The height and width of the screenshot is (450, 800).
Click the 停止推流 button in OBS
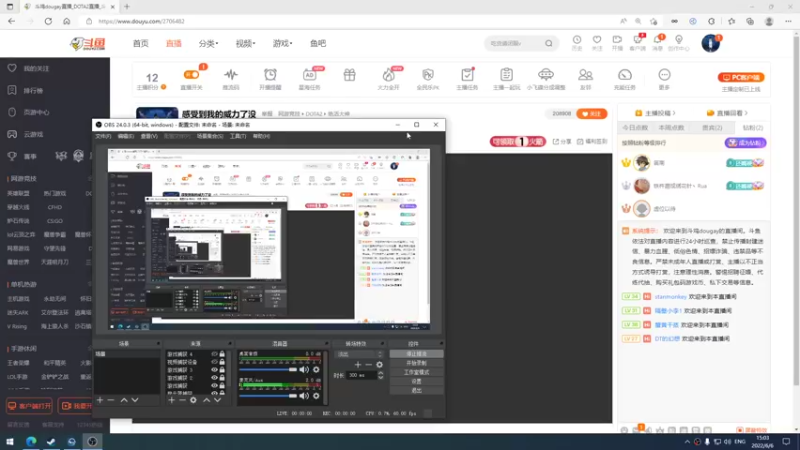[x=416, y=354]
